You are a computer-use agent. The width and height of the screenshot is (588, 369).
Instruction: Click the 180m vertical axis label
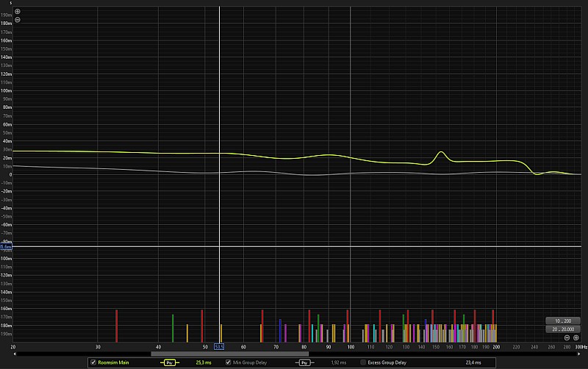pyautogui.click(x=6, y=24)
